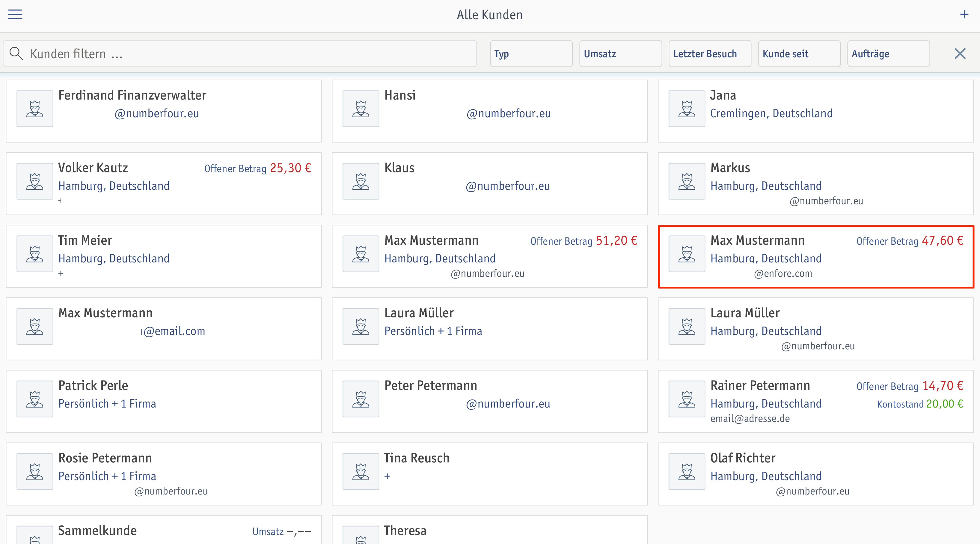
Task: Open the Umsatz filter dropdown
Action: pyautogui.click(x=620, y=54)
